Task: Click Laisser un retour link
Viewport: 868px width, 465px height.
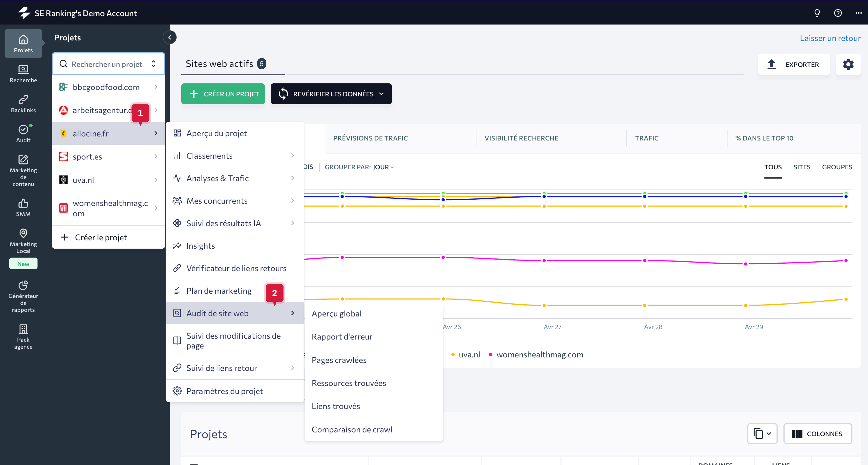Action: (830, 38)
